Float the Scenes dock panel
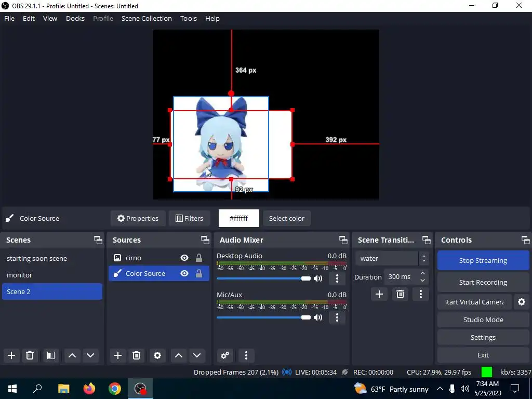Viewport: 532px width, 399px height. tap(98, 240)
